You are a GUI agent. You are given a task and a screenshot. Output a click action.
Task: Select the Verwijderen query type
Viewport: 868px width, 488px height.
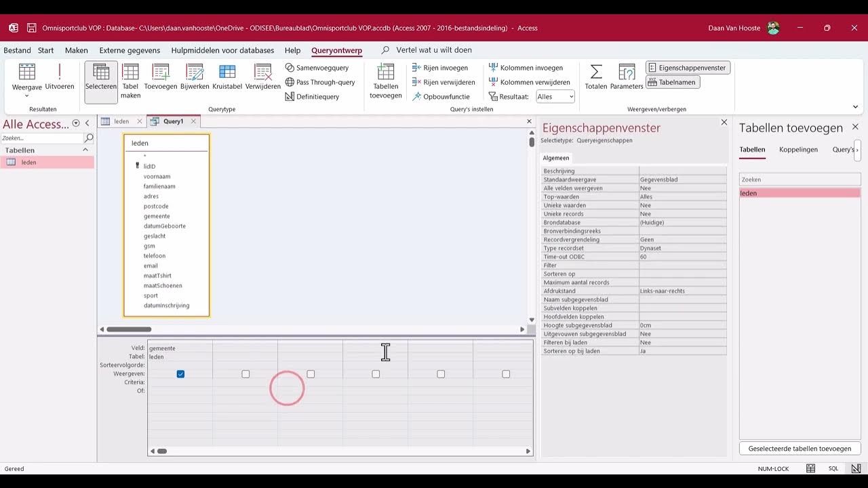[263, 77]
